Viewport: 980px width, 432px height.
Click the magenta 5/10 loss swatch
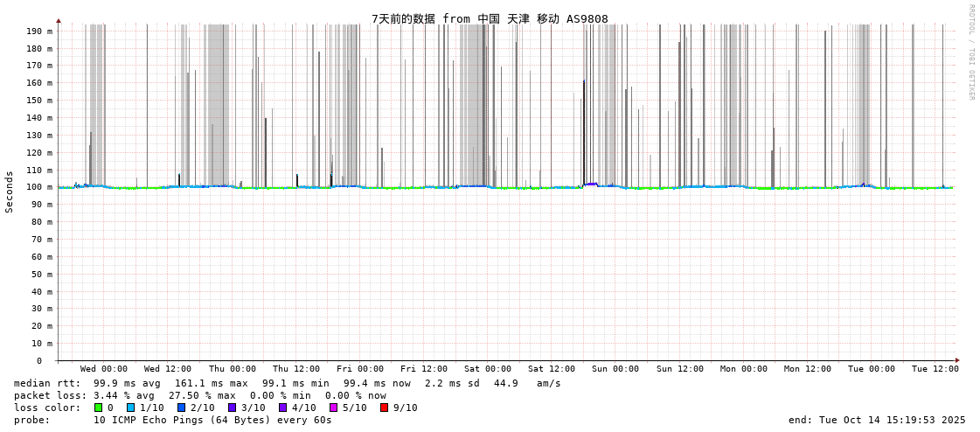pos(334,408)
